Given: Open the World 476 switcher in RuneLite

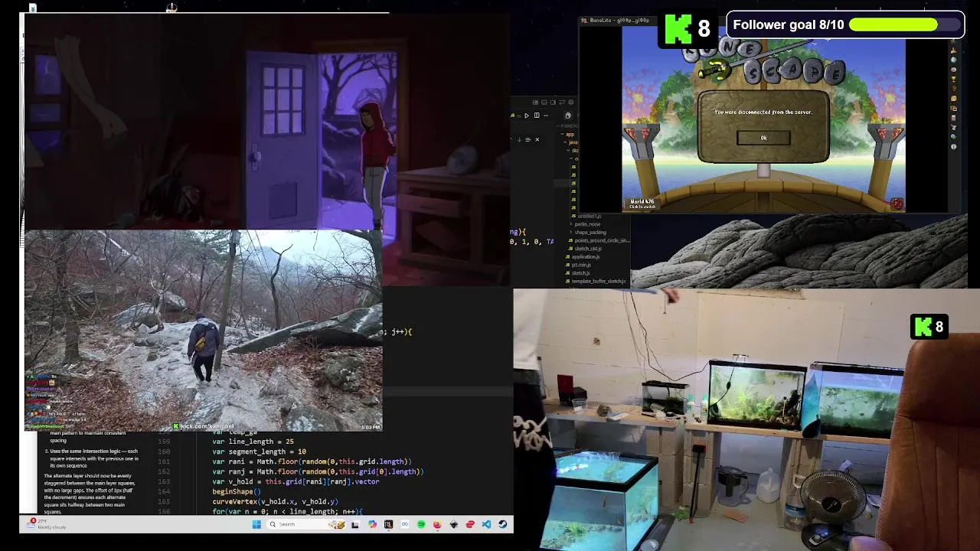Looking at the screenshot, I should coord(642,204).
